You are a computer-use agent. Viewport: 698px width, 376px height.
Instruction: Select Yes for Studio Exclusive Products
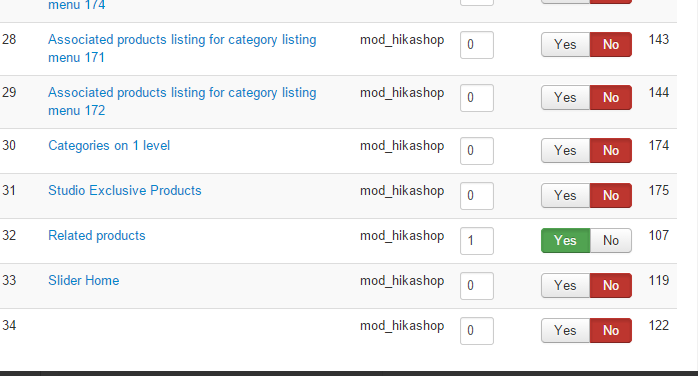[565, 196]
